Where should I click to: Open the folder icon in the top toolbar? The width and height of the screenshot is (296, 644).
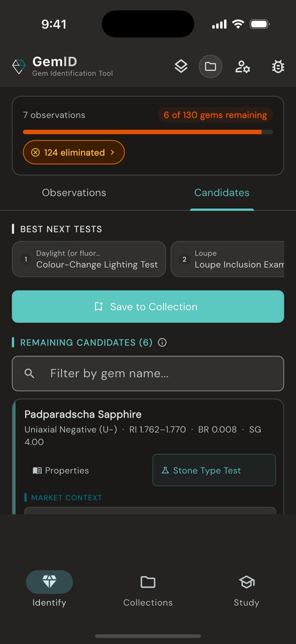click(210, 66)
